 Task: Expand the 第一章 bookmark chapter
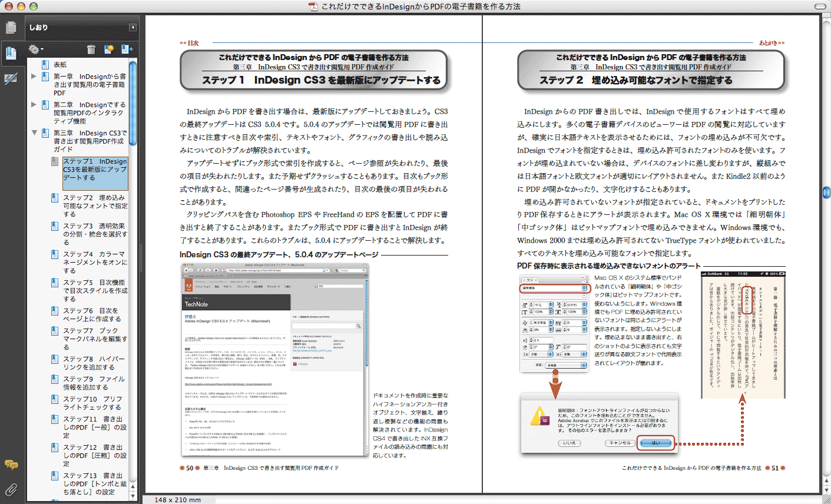[34, 77]
